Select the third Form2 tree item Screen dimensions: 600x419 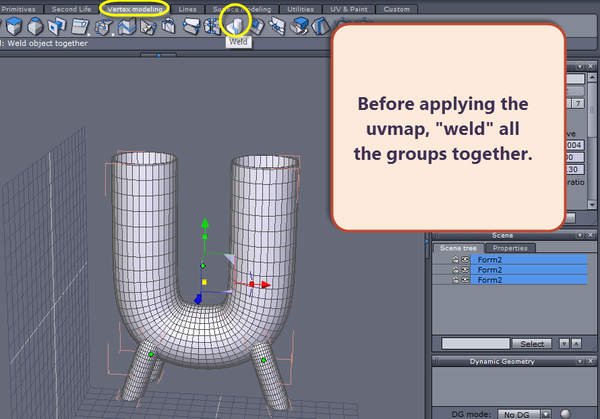point(529,280)
